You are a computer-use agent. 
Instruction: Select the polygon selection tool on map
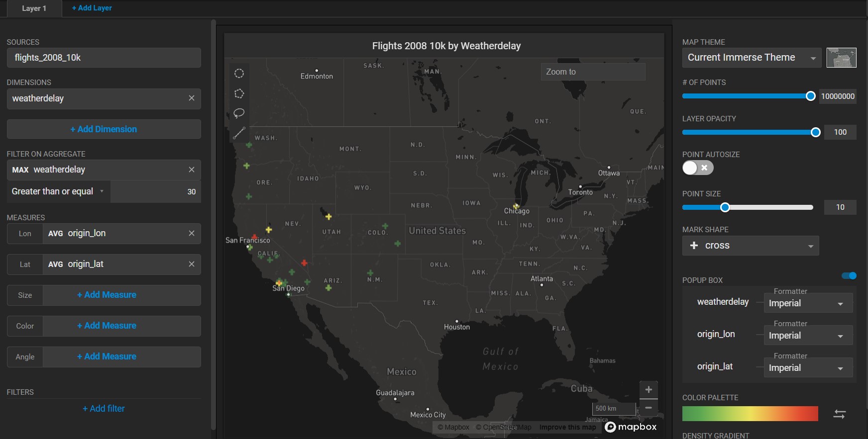coord(239,93)
